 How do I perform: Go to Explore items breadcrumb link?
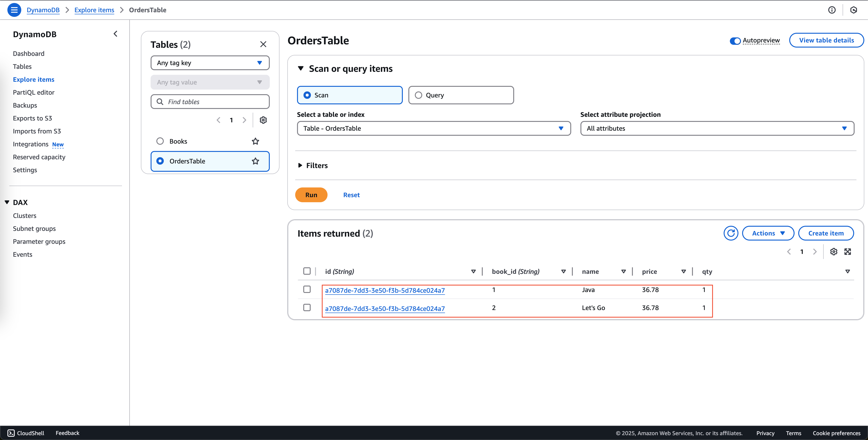click(x=94, y=10)
